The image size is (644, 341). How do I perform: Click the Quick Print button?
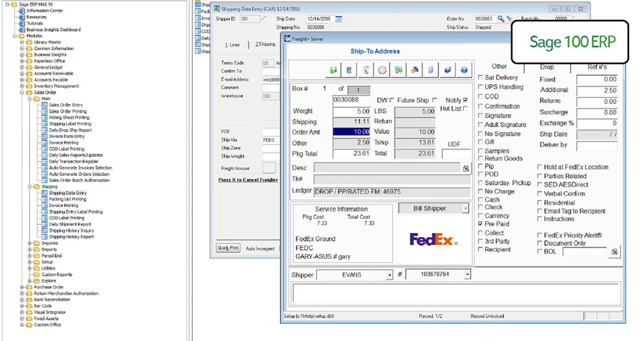pyautogui.click(x=228, y=248)
